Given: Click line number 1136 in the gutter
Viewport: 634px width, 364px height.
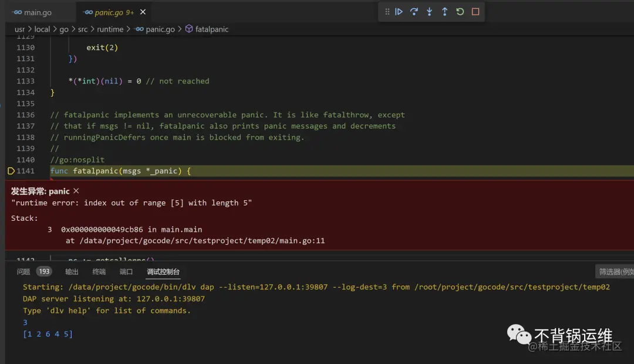Looking at the screenshot, I should click(25, 115).
